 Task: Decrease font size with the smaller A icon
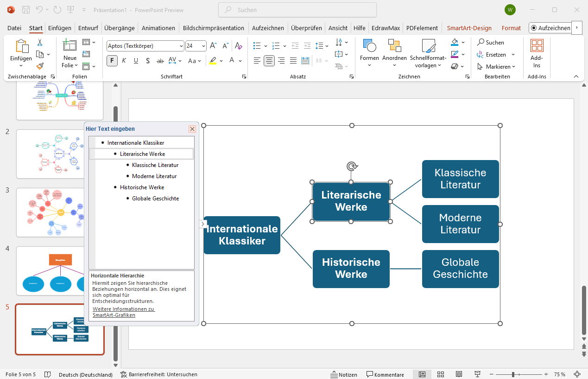point(226,46)
